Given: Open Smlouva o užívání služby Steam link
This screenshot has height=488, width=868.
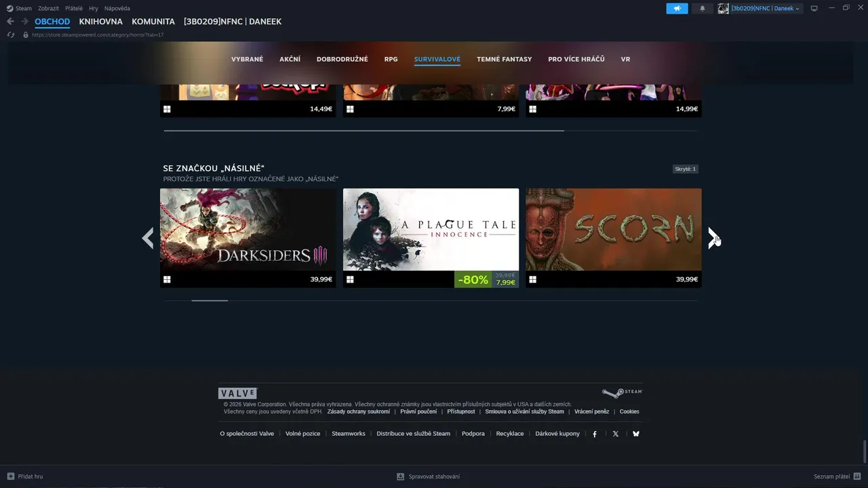Looking at the screenshot, I should tap(524, 411).
